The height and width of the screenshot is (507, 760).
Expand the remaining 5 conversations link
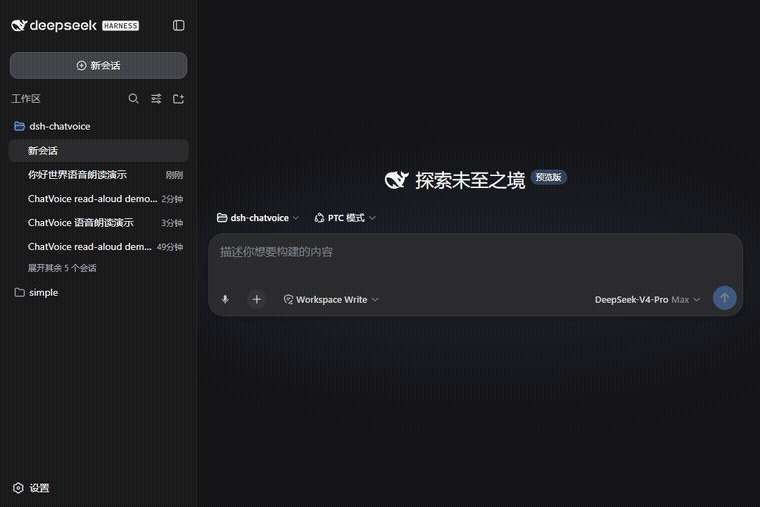click(x=62, y=268)
